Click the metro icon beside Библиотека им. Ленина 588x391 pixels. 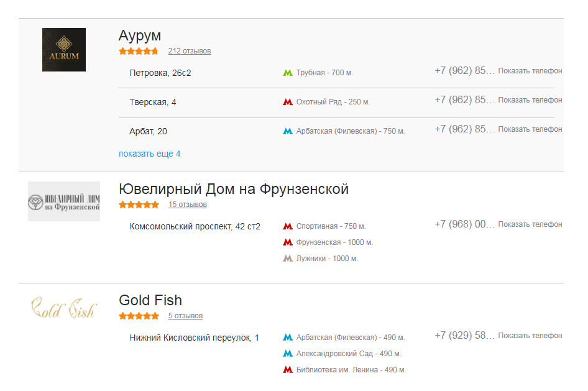pyautogui.click(x=287, y=370)
